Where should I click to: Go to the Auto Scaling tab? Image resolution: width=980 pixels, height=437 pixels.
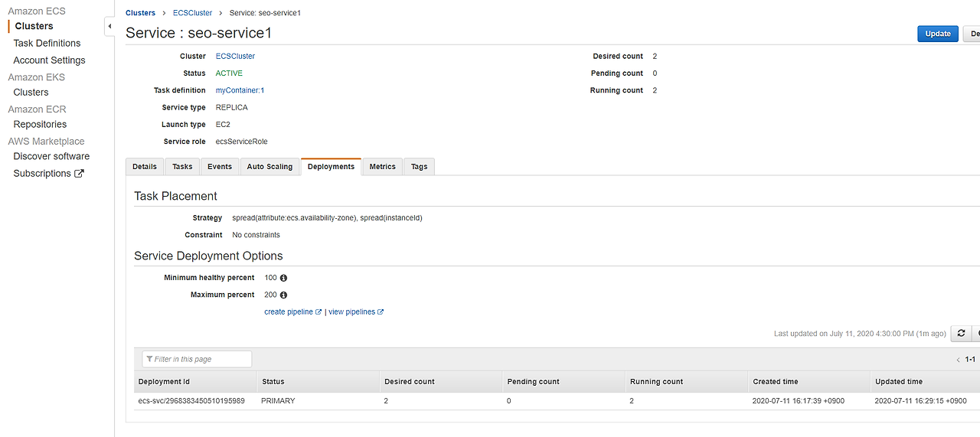(x=269, y=167)
